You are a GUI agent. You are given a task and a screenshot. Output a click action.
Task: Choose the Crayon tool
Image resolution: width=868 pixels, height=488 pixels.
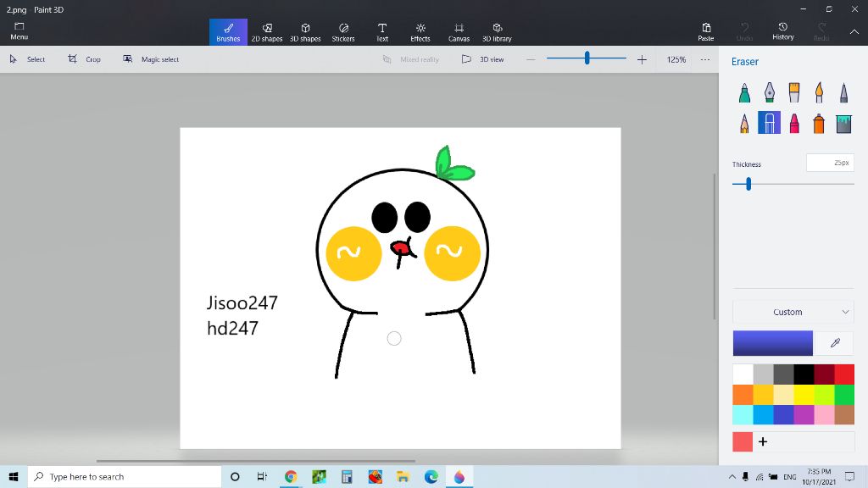click(794, 124)
